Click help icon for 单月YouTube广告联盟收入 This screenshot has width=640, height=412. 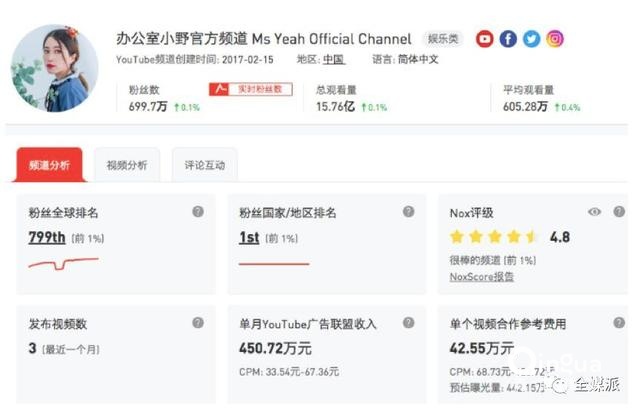[x=408, y=323]
